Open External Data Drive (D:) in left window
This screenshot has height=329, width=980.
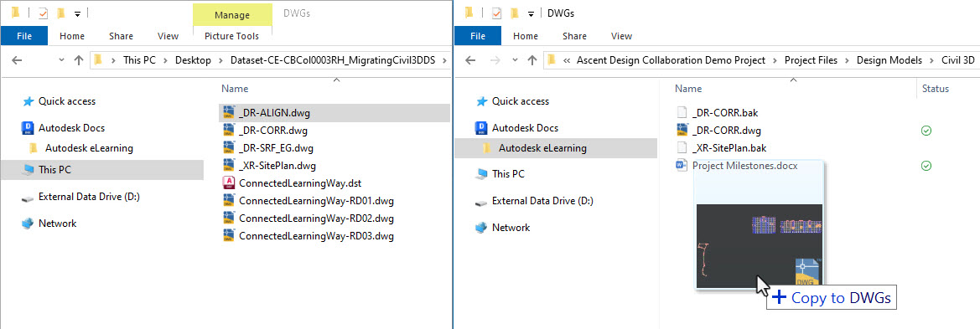tap(80, 197)
